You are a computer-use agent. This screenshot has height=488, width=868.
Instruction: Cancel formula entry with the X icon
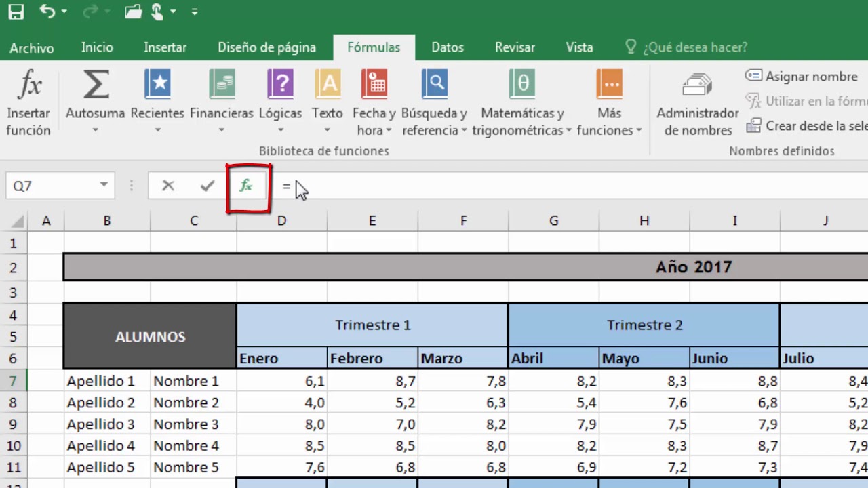click(x=168, y=186)
